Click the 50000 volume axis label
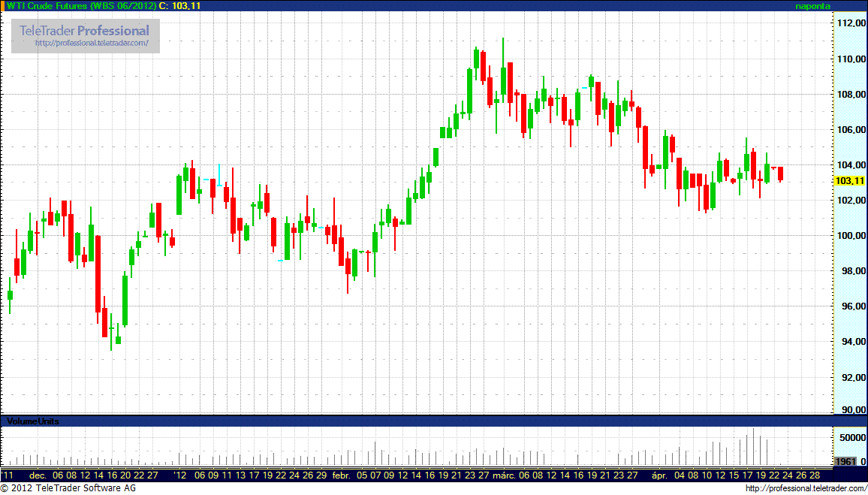Viewport: 868px width, 495px height. tap(850, 437)
